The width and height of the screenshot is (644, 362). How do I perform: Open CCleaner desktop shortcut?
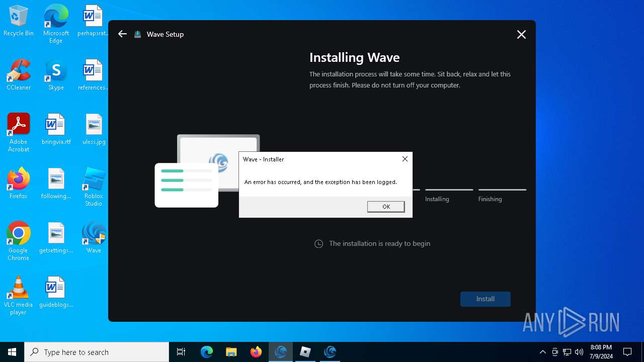click(x=19, y=75)
